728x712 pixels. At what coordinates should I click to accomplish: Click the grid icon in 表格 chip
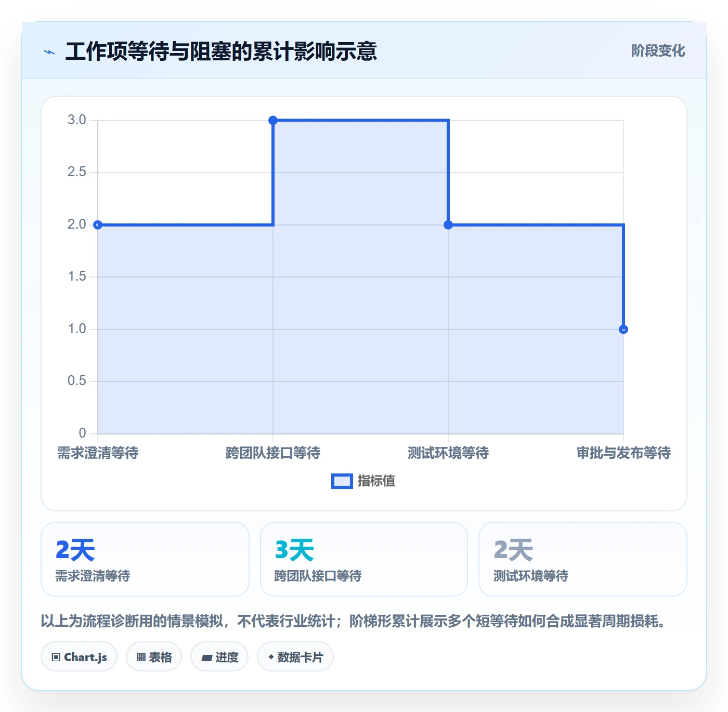coord(141,657)
